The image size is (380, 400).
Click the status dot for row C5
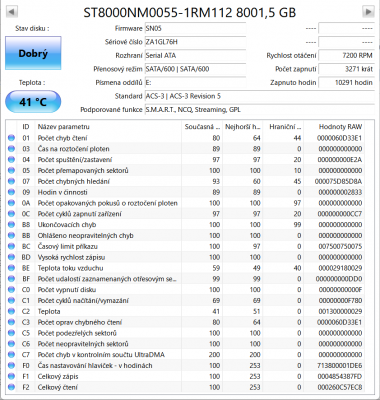(11, 333)
